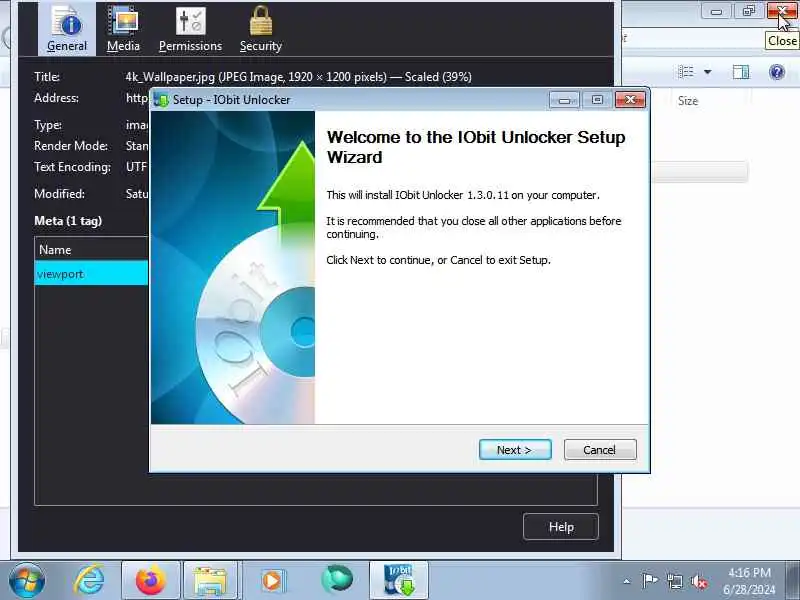Close the background Explorer window
This screenshot has width=800, height=600.
pos(783,11)
